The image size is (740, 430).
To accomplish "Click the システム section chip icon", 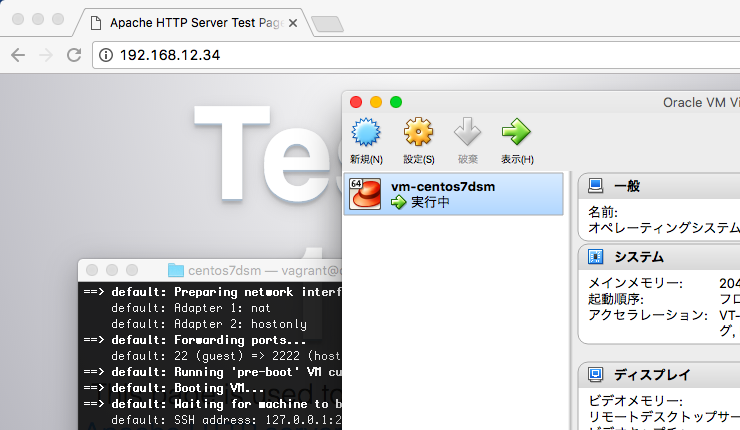I will click(x=595, y=257).
